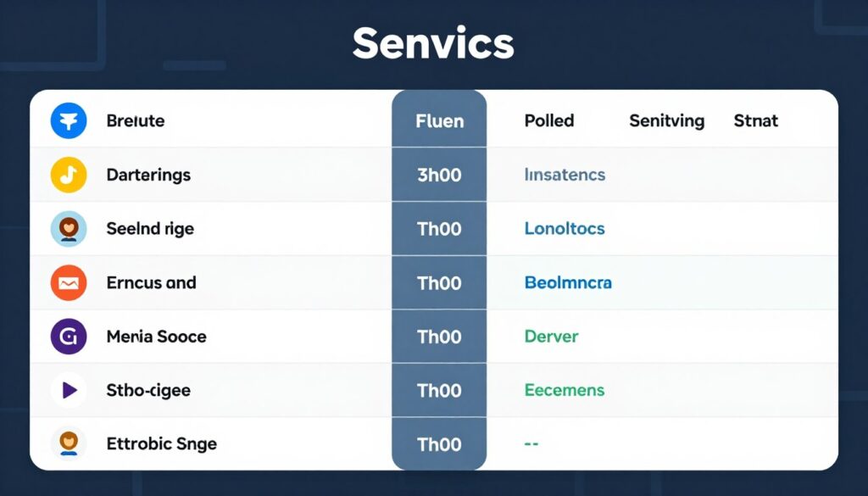This screenshot has width=868, height=496.
Task: Click the Stbo-cigee service name
Action: pos(148,391)
